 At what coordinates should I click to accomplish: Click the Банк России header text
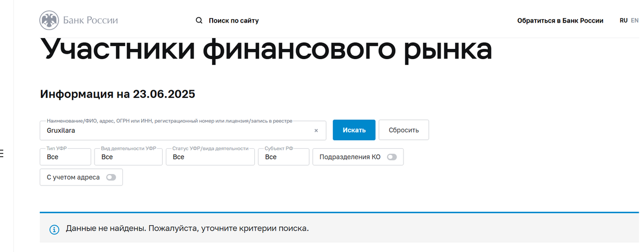click(90, 20)
